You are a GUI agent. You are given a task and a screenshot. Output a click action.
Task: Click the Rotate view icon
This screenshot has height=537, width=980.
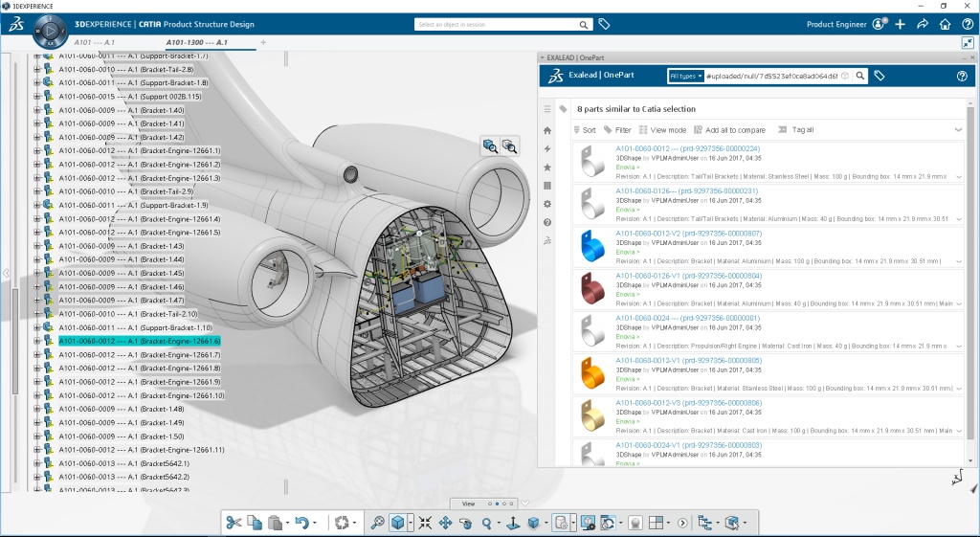pyautogui.click(x=465, y=523)
